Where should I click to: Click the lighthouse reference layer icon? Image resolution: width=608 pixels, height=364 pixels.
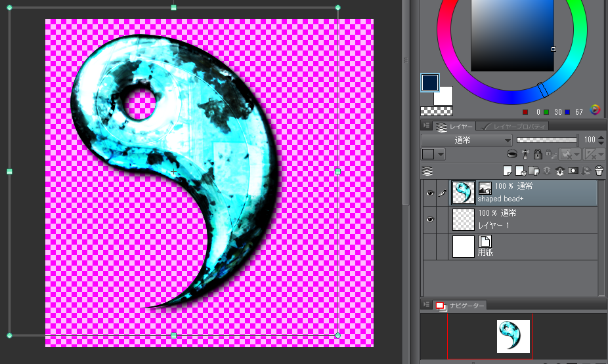tap(525, 155)
